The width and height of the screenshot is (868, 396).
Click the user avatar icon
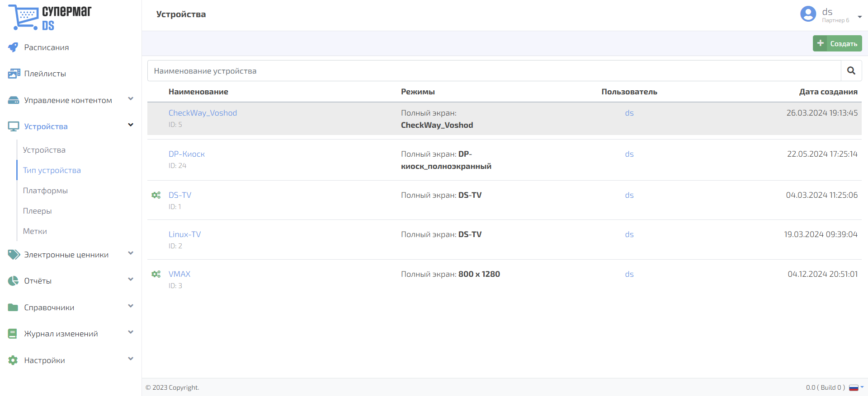coord(808,14)
